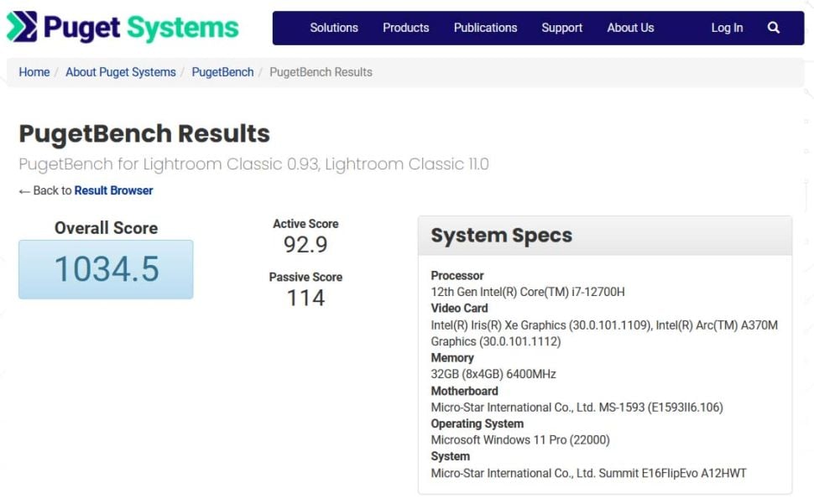Expand the Products navigation menu

(x=405, y=28)
